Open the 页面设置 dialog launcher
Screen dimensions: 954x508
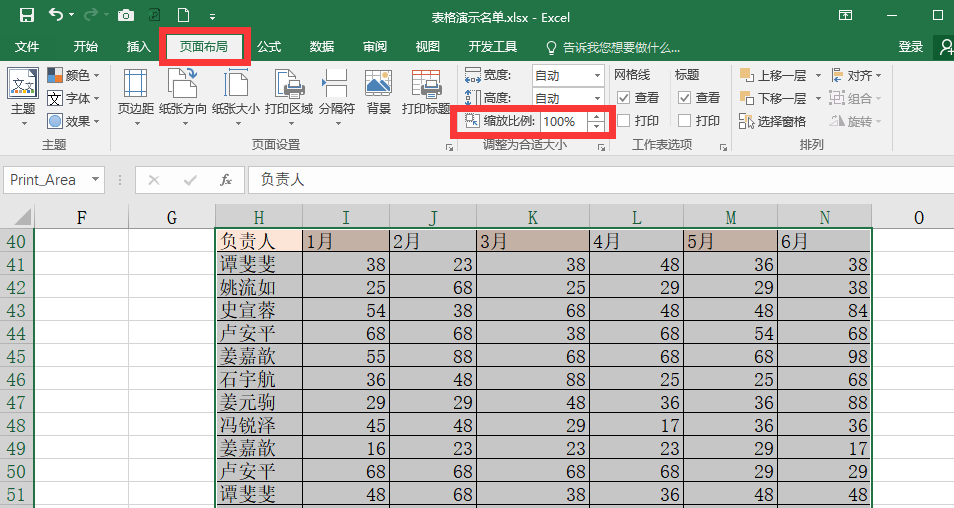[449, 147]
